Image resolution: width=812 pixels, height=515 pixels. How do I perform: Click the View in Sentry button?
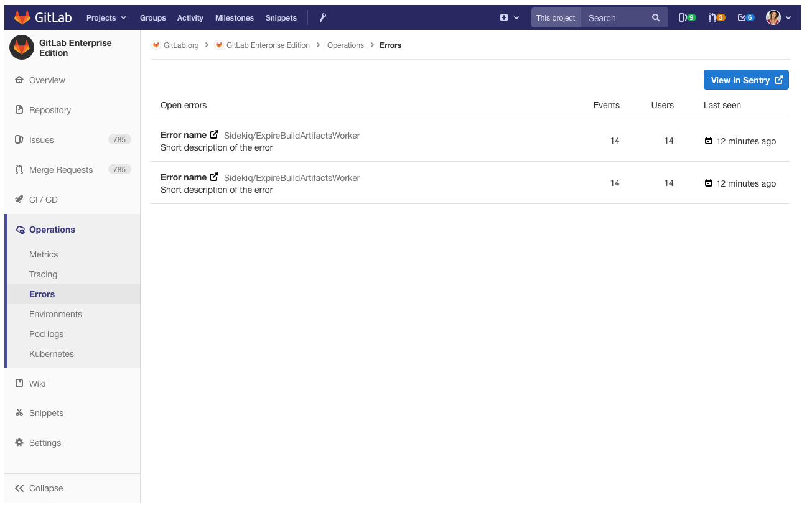[x=746, y=80]
